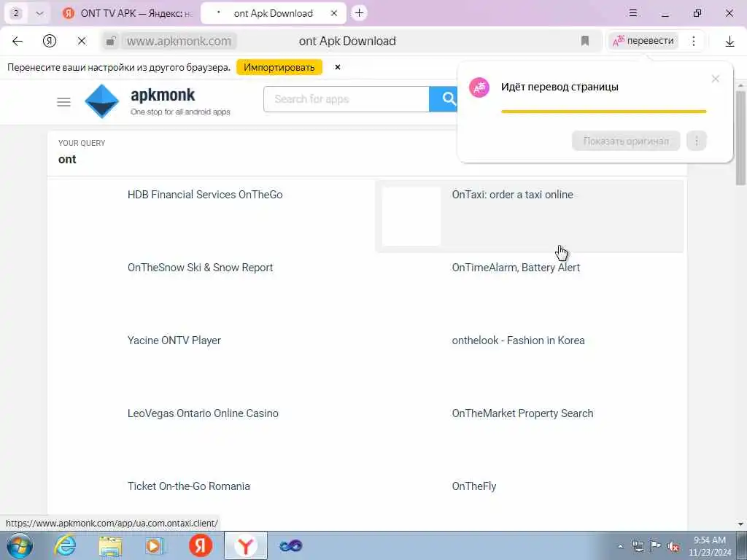
Task: Click the OnTaxi app thumbnail placeholder
Action: click(411, 216)
